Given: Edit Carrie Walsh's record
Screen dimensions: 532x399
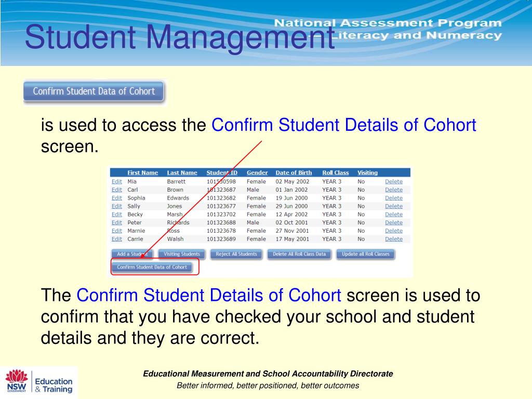Looking at the screenshot, I should click(117, 239).
